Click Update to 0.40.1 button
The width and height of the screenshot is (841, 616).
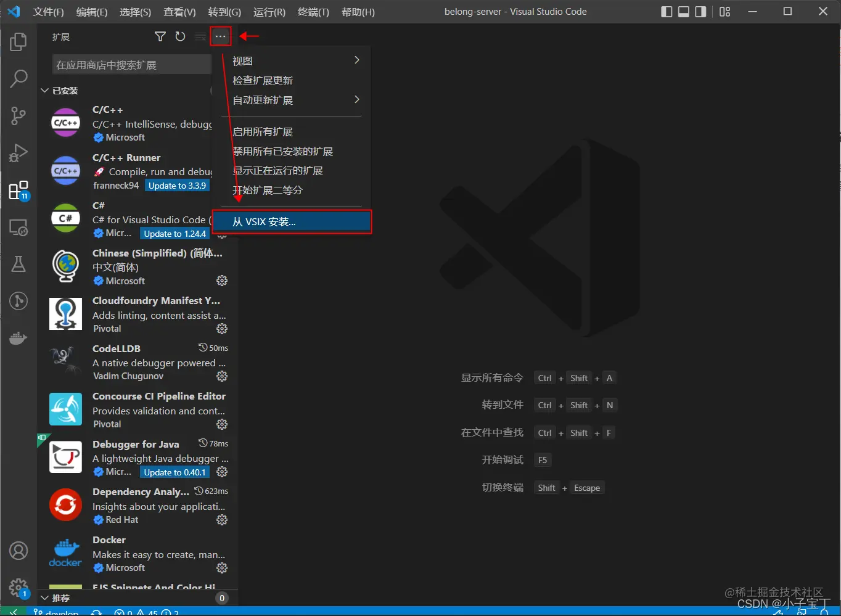point(175,472)
